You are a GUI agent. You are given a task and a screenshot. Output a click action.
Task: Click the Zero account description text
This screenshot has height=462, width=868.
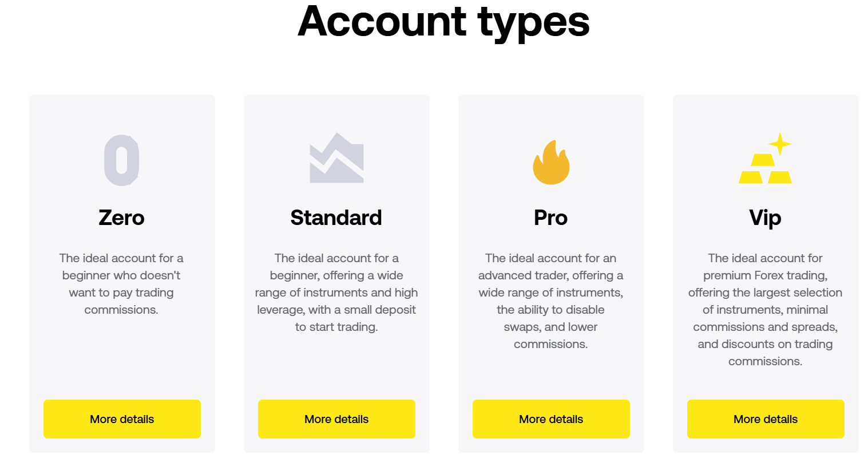point(122,284)
